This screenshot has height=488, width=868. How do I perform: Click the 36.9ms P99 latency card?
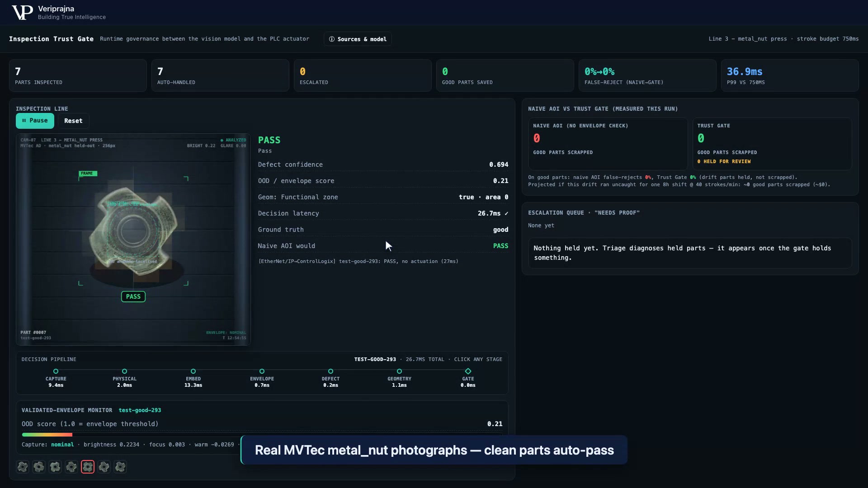[790, 75]
